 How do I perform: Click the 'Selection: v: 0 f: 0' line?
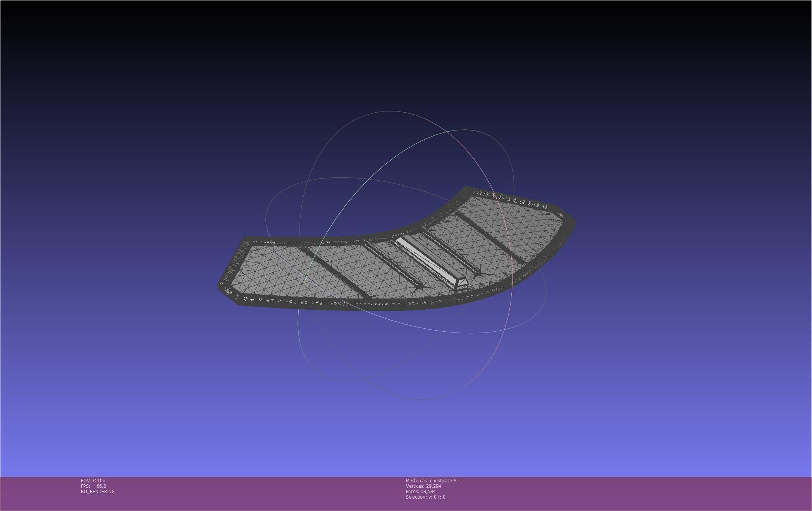pos(426,497)
